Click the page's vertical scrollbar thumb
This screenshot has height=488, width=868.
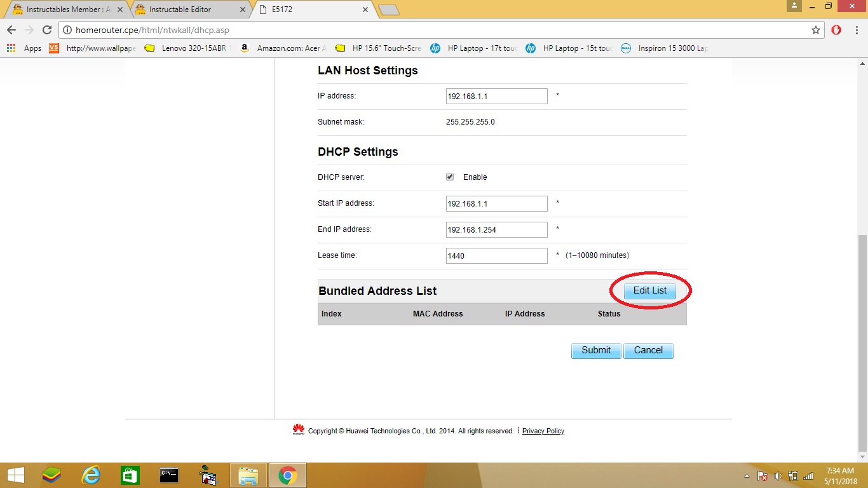point(862,342)
